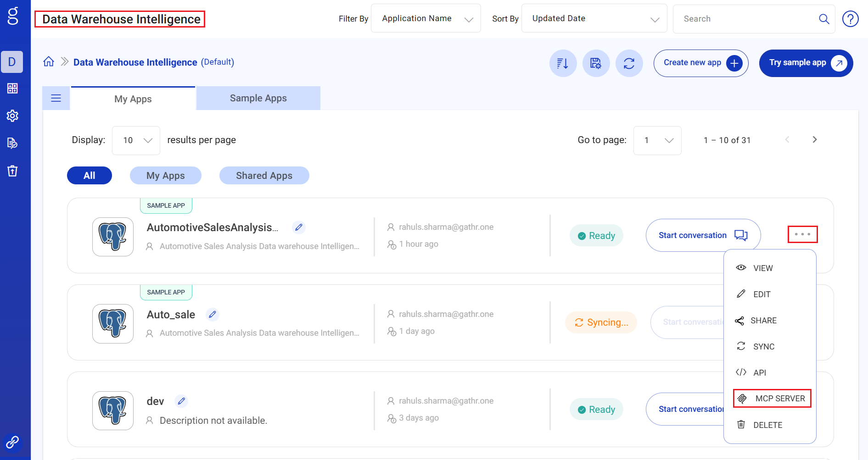Open the Application Name filter dropdown
This screenshot has width=868, height=460.
(426, 19)
